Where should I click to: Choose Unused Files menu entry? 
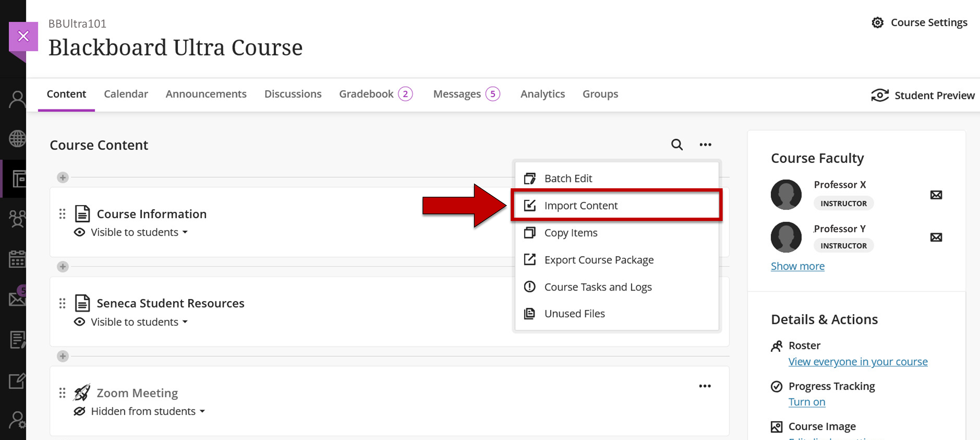pos(617,313)
